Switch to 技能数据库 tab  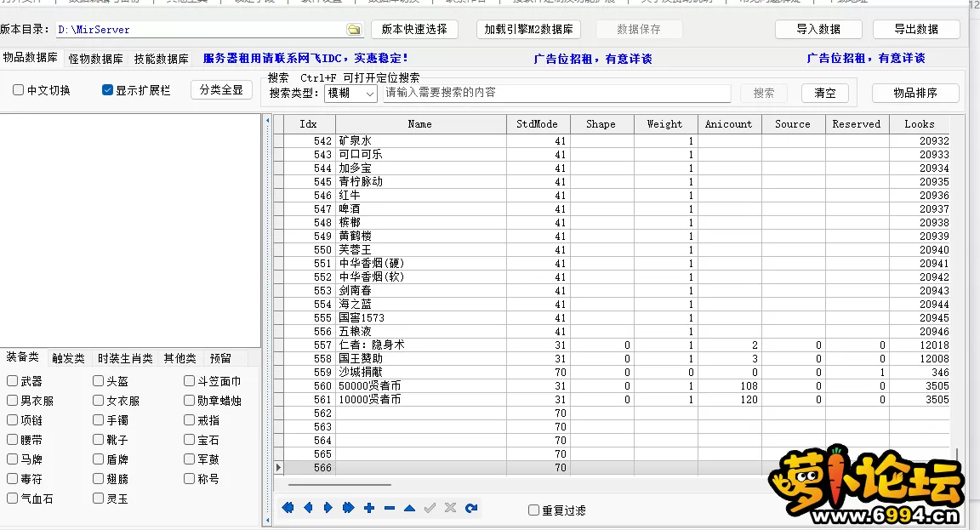162,59
